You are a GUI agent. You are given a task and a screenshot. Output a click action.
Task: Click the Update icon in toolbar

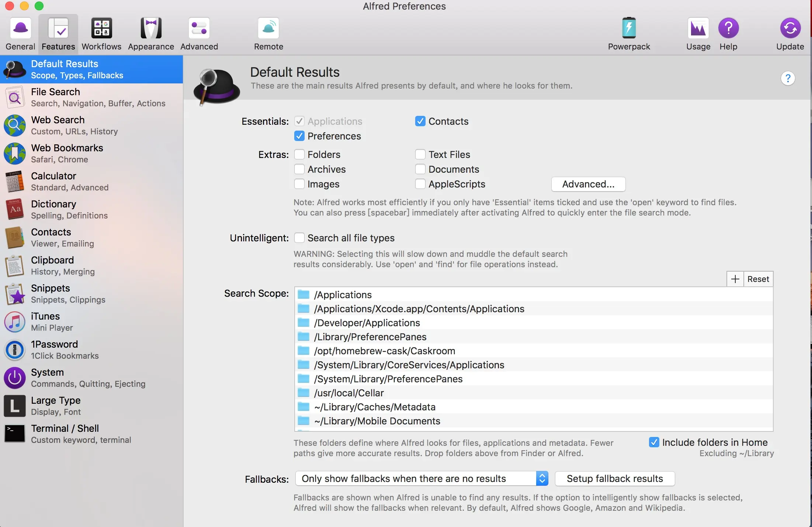click(x=790, y=28)
